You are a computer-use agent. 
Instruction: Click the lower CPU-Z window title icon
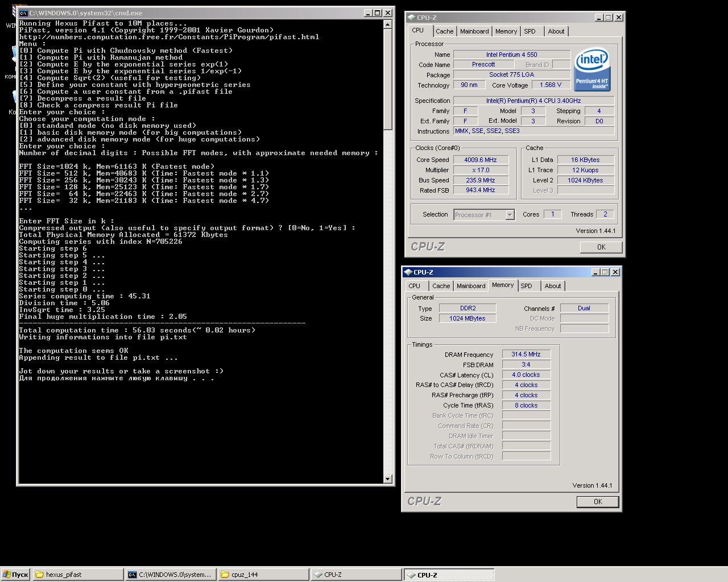(x=408, y=272)
